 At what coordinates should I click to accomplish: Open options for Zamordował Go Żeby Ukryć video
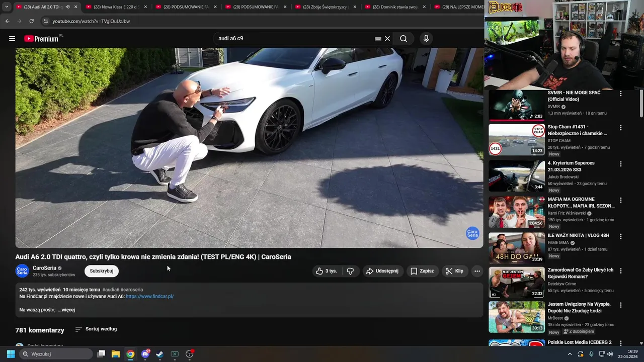[x=620, y=270]
